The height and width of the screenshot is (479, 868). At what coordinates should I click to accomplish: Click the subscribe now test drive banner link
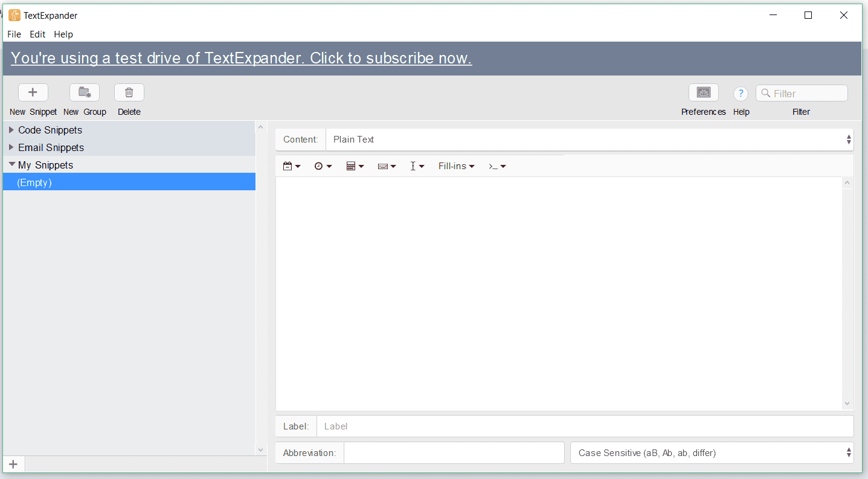point(241,58)
